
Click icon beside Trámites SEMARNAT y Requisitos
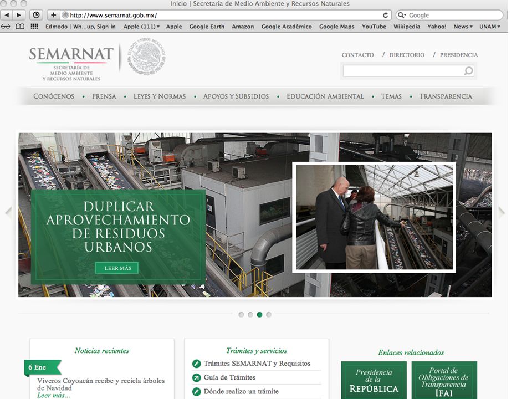coord(196,364)
